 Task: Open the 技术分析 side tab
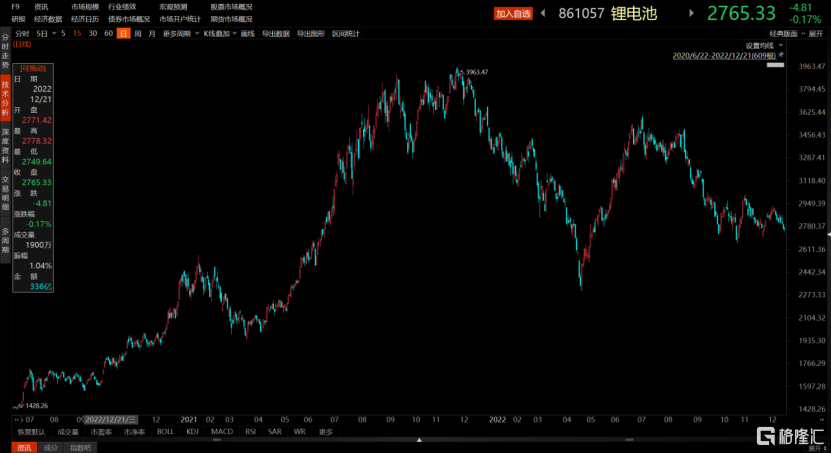(x=5, y=99)
